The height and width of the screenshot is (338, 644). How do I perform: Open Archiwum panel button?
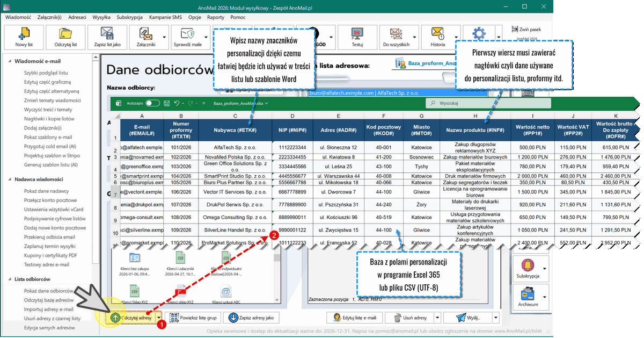tap(528, 296)
